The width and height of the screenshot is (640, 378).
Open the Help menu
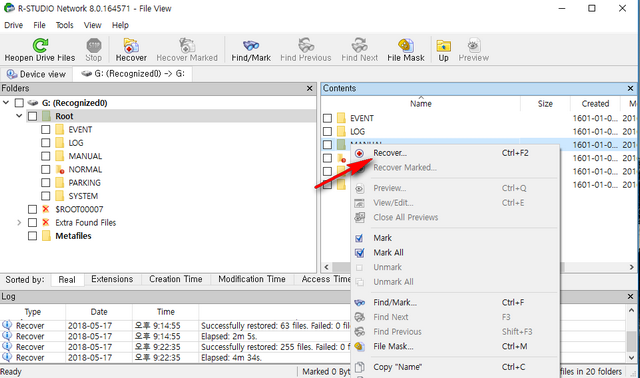(120, 25)
